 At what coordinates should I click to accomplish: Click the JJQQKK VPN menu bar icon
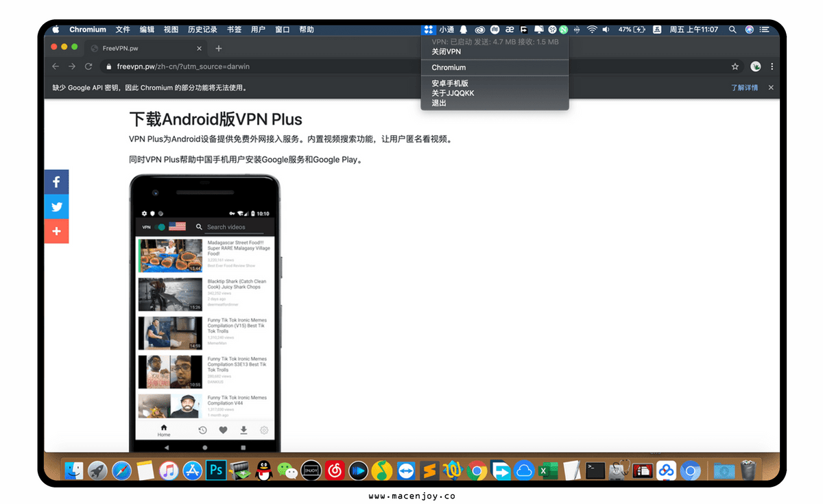428,29
